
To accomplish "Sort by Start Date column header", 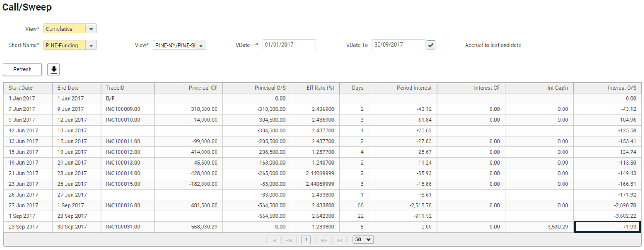I will click(x=20, y=88).
